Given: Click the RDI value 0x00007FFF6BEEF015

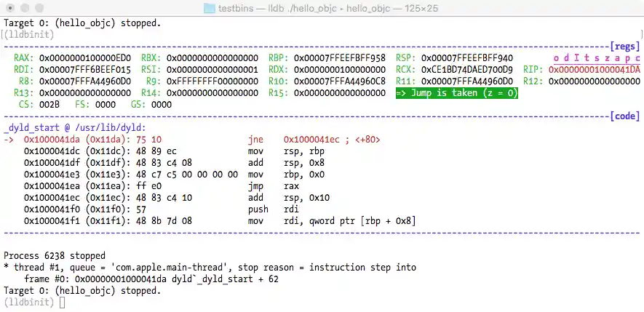Looking at the screenshot, I should coord(85,70).
